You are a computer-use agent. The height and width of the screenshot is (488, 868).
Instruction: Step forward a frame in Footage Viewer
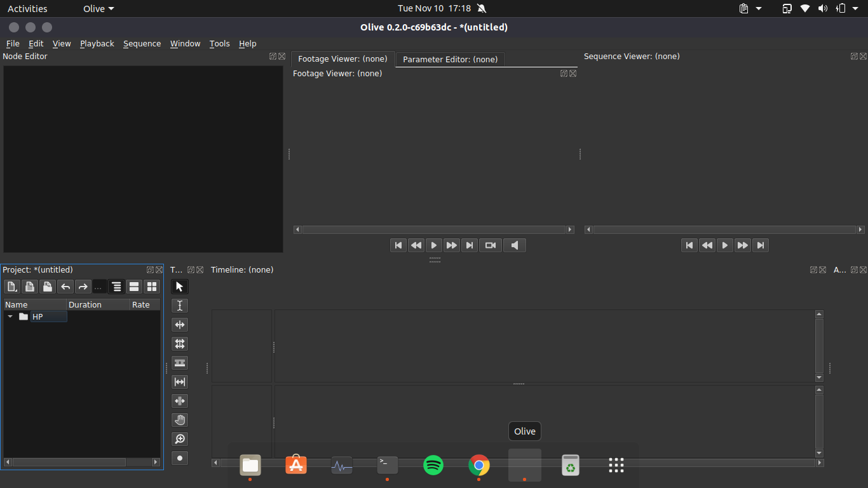(452, 245)
